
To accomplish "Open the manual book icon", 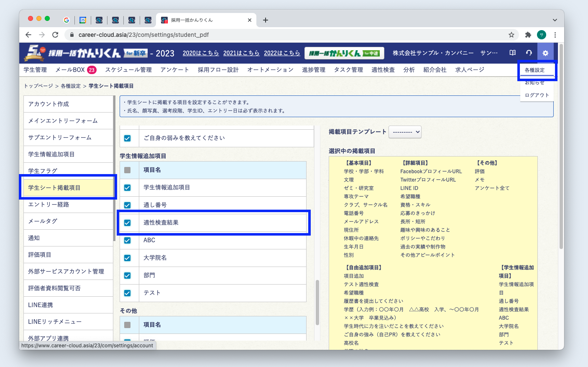I will coord(512,53).
